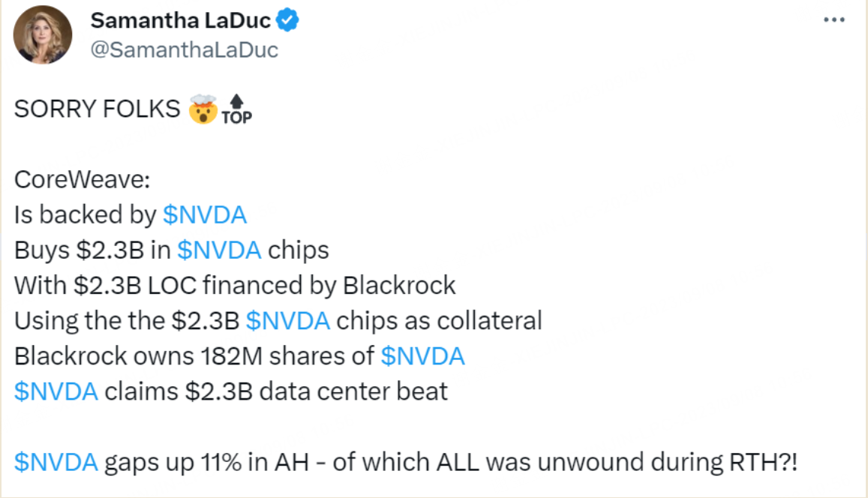Click the blue verified badge
Screen dimensions: 868x498
[287, 20]
